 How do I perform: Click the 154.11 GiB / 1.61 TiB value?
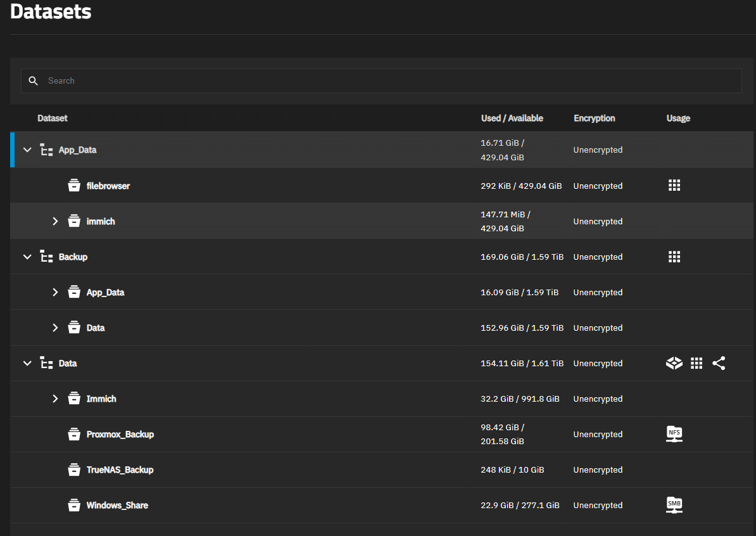[522, 363]
